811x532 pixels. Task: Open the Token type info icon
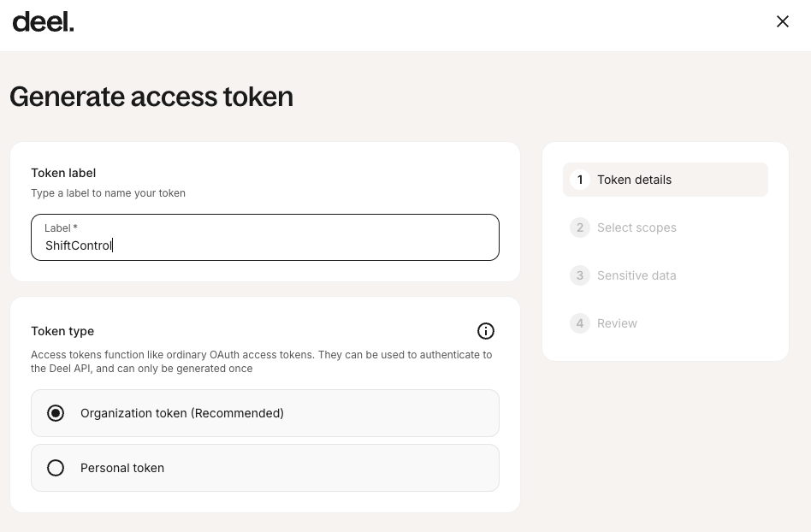point(485,331)
